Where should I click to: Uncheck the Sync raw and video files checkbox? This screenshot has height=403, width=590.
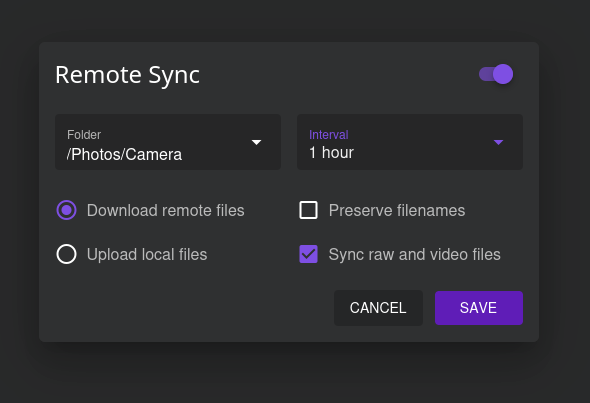coord(308,254)
